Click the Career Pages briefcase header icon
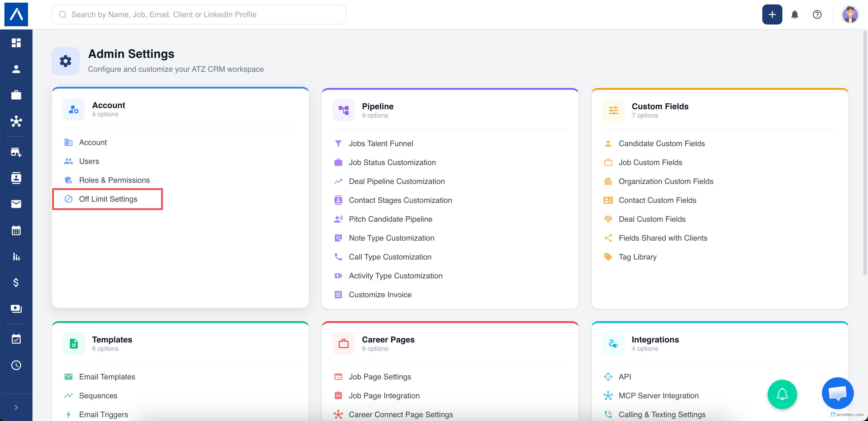The height and width of the screenshot is (421, 868). 344,344
